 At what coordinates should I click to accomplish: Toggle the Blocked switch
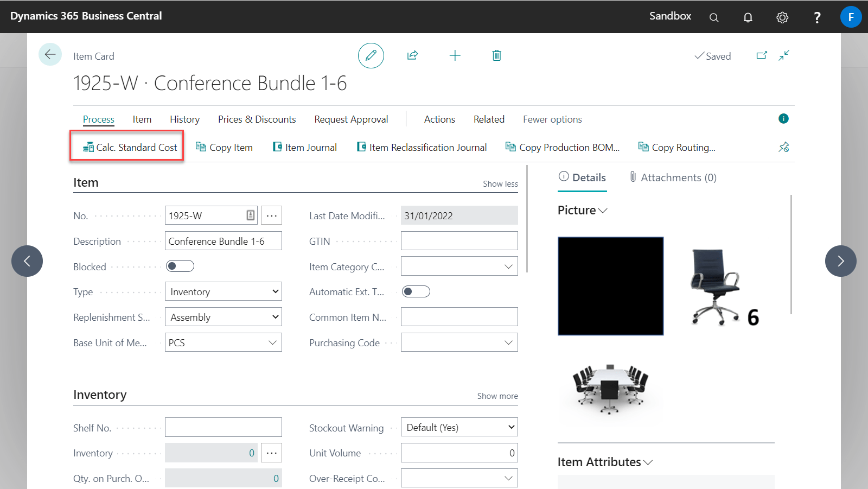(x=180, y=266)
